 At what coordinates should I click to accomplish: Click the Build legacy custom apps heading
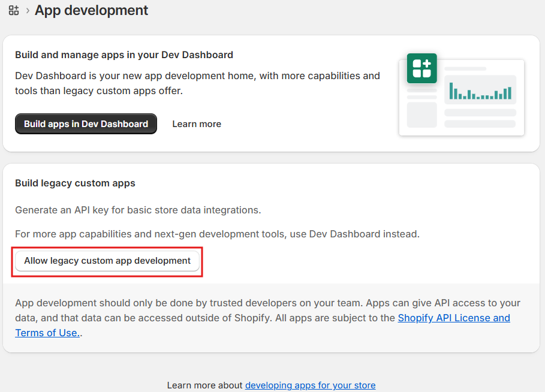coord(75,183)
